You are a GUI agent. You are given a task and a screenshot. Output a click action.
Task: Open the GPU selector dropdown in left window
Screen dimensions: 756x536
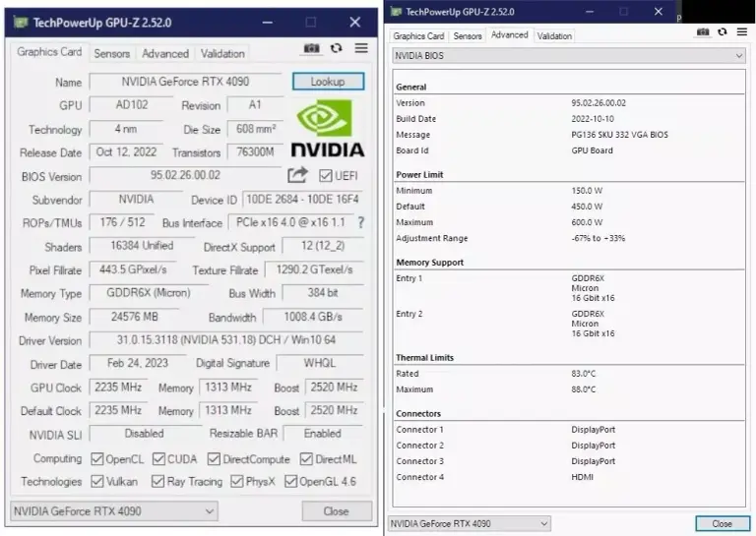click(x=114, y=511)
